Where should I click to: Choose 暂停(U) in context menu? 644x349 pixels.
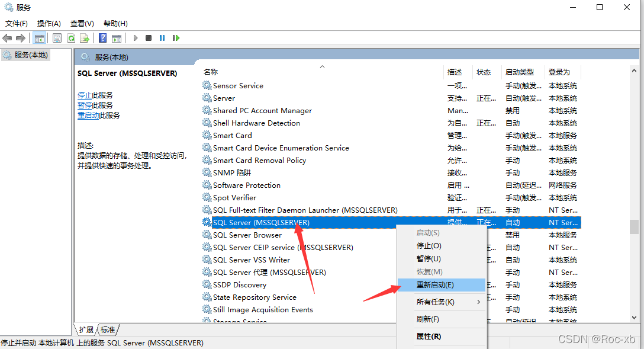(x=442, y=258)
